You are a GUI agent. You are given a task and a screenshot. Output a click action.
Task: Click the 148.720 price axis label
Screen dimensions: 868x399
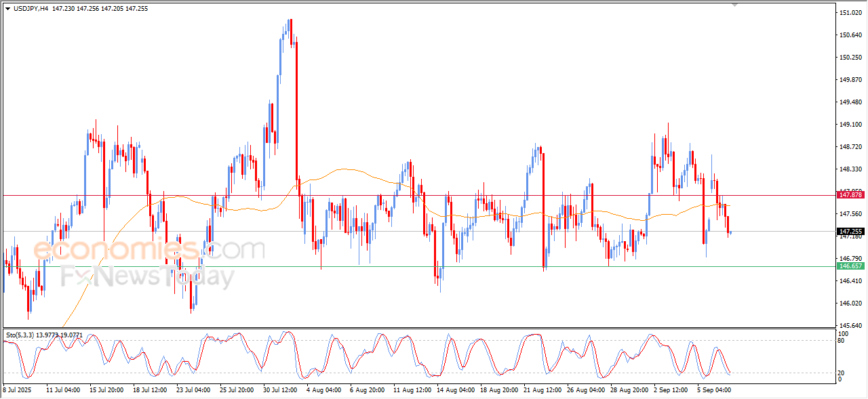[850, 147]
